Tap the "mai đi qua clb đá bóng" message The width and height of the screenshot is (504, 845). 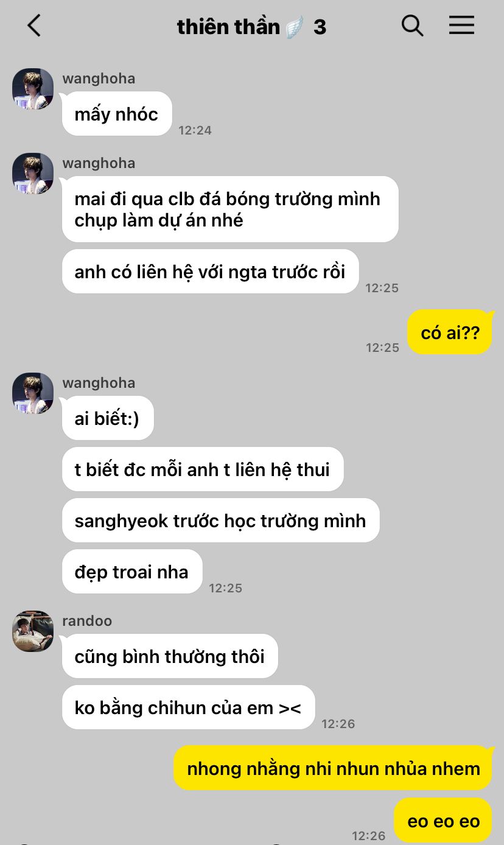point(230,209)
